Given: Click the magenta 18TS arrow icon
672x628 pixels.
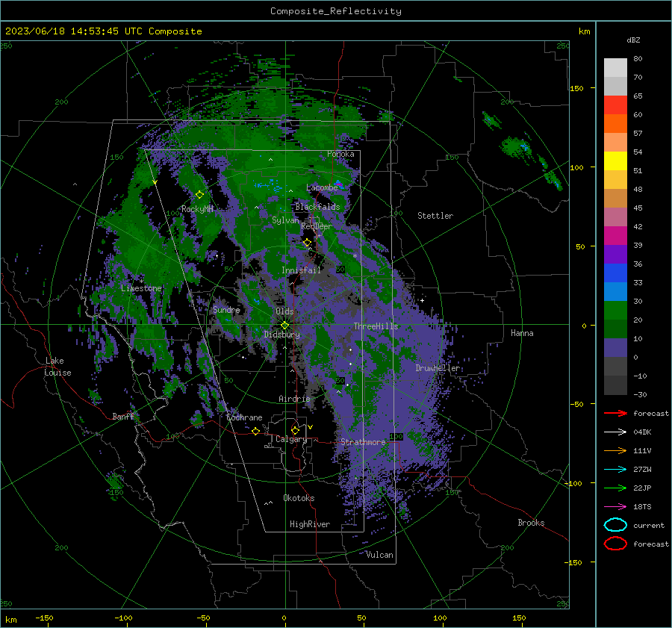Looking at the screenshot, I should coord(615,507).
